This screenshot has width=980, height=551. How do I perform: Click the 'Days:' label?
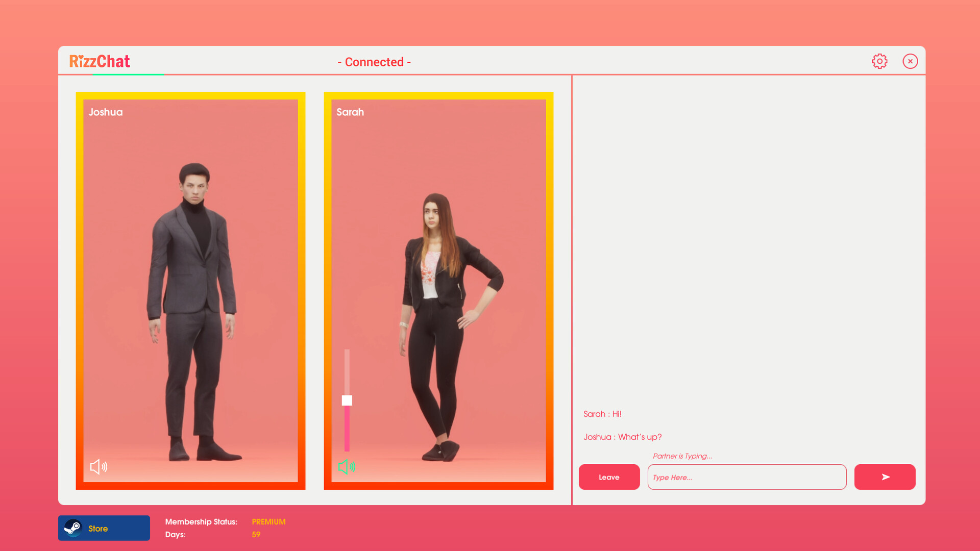(x=175, y=534)
